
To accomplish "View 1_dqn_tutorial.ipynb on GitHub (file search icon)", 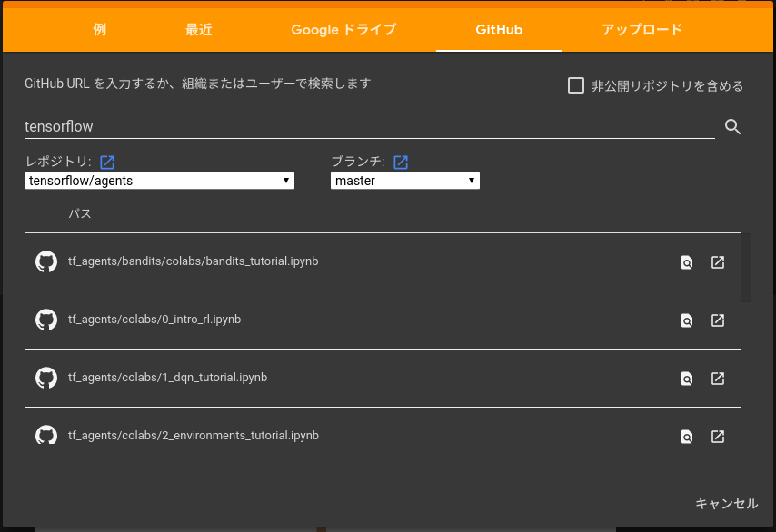I will [686, 379].
